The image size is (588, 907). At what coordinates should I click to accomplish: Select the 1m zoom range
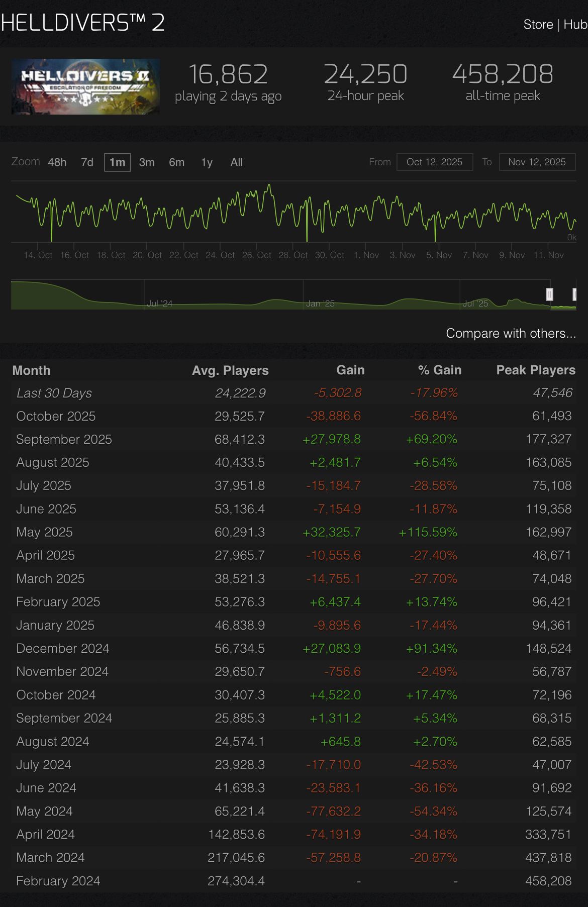click(118, 162)
